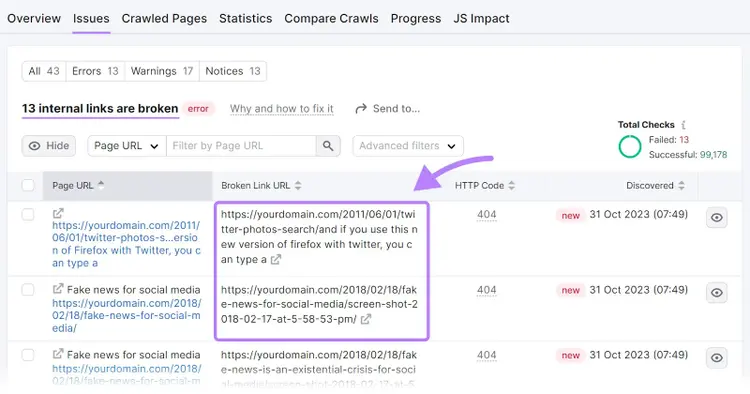
Task: Open the Crawled Pages tab
Action: 164,19
